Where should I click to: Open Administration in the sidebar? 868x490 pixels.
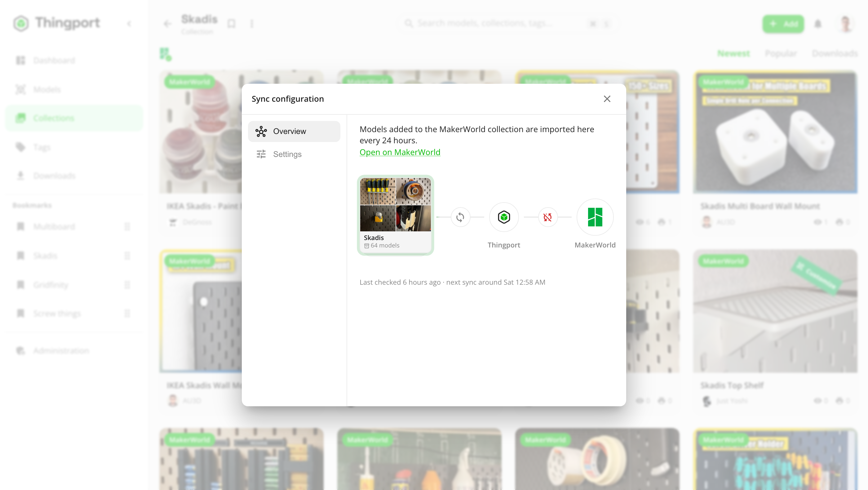(x=74, y=350)
